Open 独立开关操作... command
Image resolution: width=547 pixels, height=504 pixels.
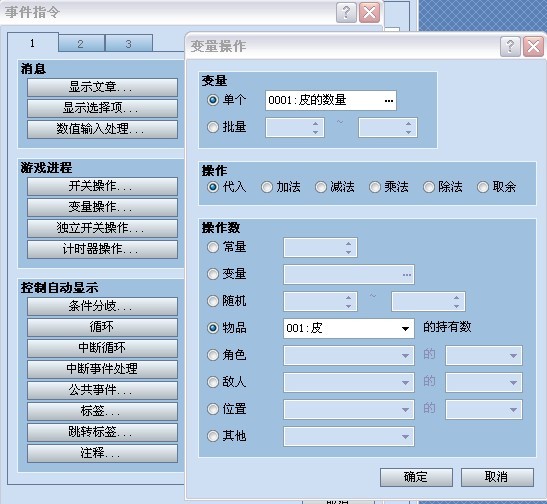(x=102, y=228)
